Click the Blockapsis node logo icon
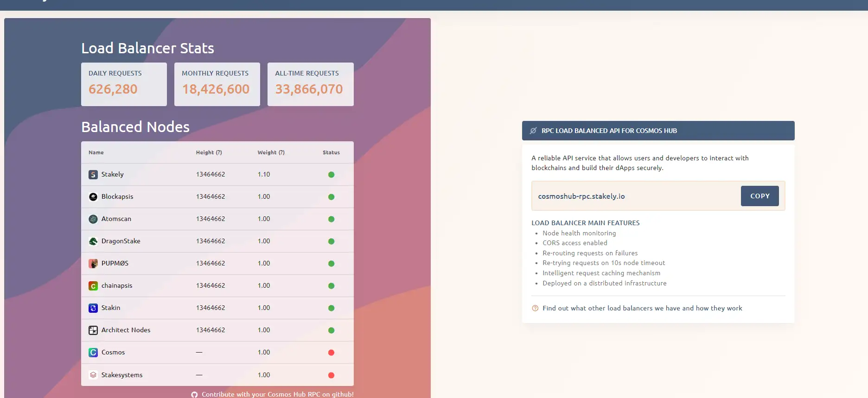 [93, 197]
